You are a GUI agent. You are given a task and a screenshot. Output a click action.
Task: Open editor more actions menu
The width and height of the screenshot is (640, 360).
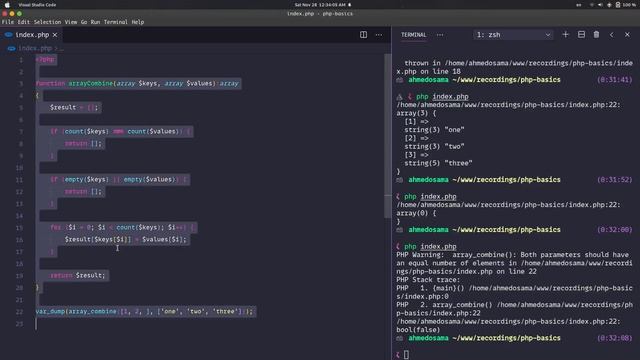379,35
